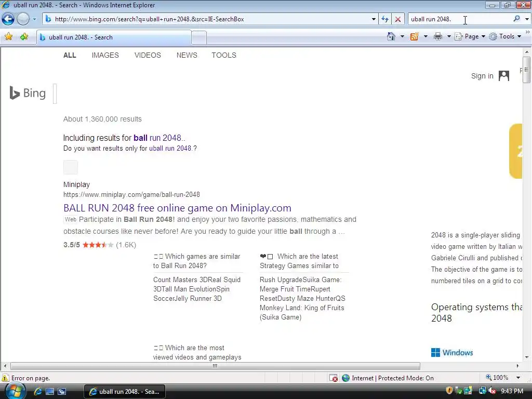Click 'Which are the most viewed videos' question
532x399 pixels.
(x=197, y=353)
